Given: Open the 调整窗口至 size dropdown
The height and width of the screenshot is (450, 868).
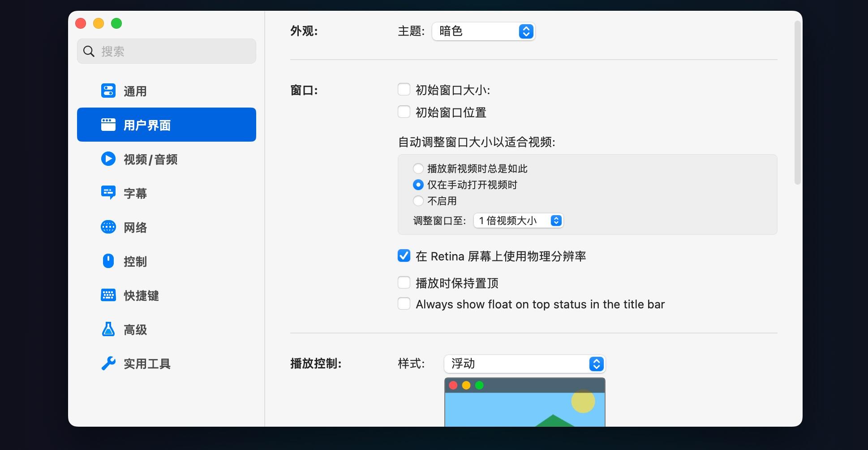Looking at the screenshot, I should click(x=518, y=220).
